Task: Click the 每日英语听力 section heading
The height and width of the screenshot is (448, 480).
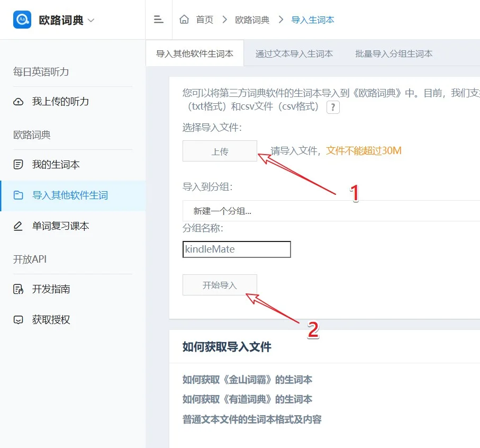Action: pyautogui.click(x=41, y=71)
